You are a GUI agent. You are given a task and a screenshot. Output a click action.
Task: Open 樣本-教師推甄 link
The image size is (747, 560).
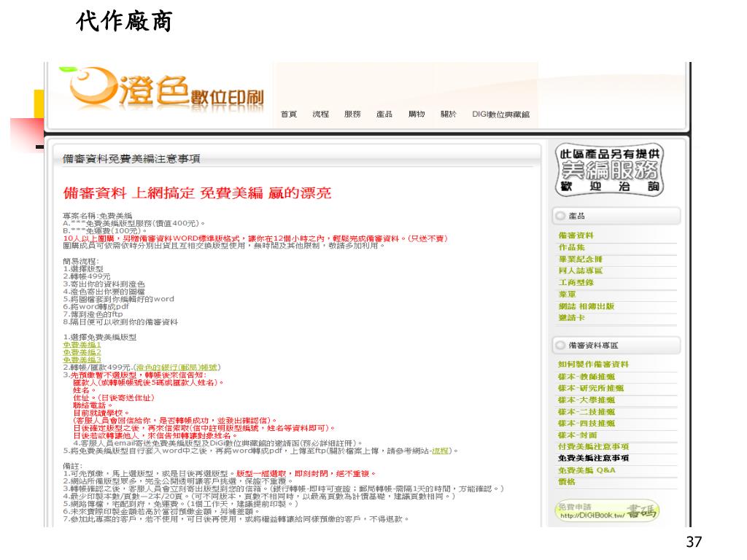[587, 377]
